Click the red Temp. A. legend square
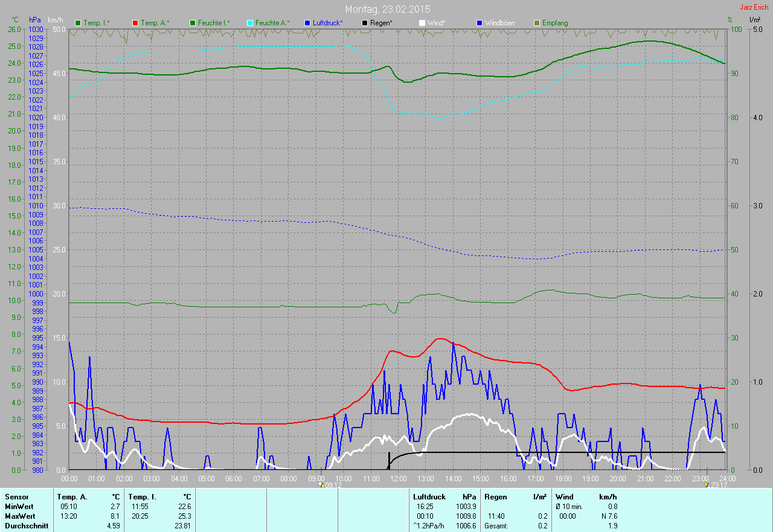 pos(135,23)
